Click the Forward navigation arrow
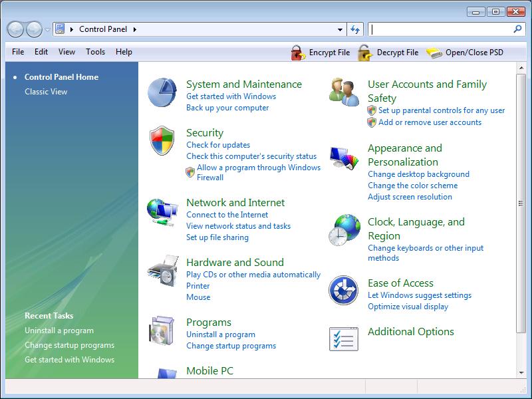Image resolution: width=532 pixels, height=399 pixels. [x=35, y=29]
